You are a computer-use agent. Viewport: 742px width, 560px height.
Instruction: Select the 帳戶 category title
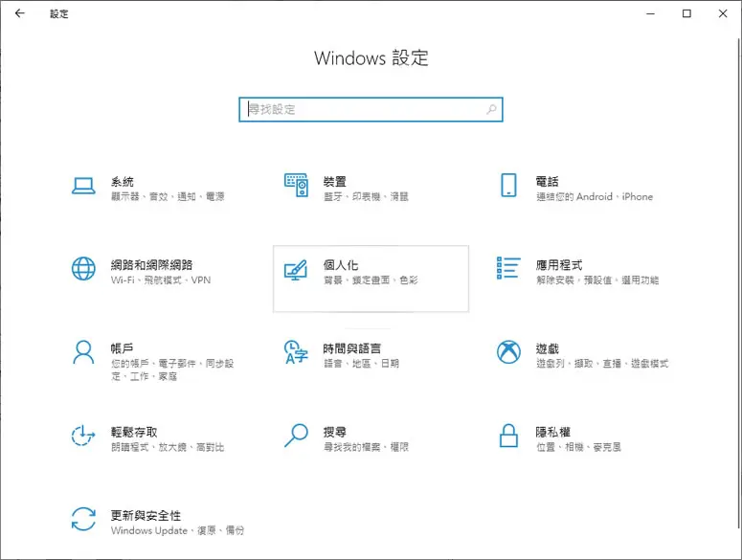tap(123, 348)
